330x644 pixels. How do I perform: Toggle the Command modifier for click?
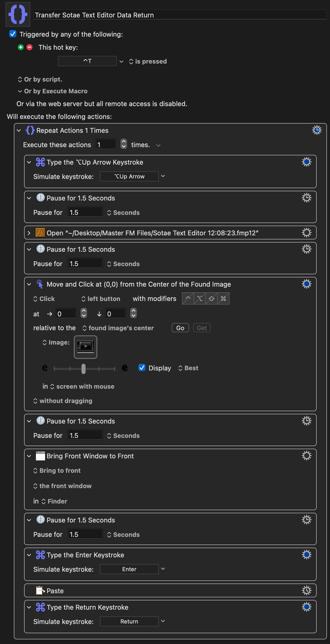coord(223,298)
